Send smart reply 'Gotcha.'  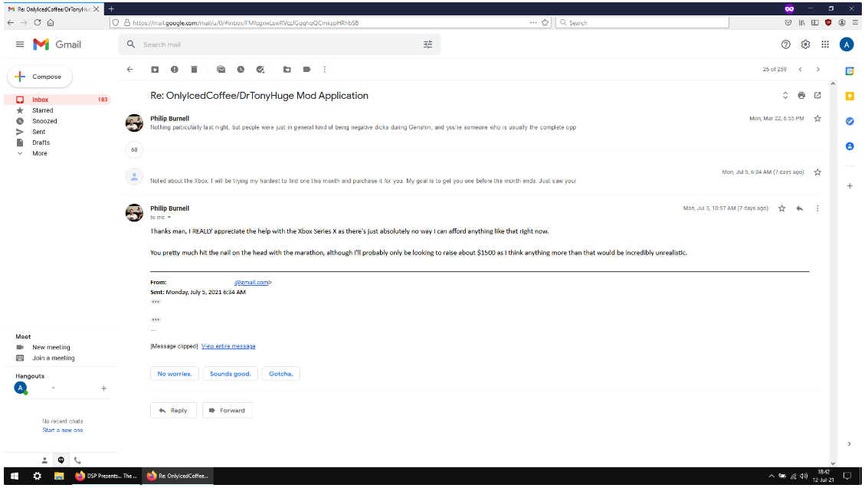click(x=280, y=374)
